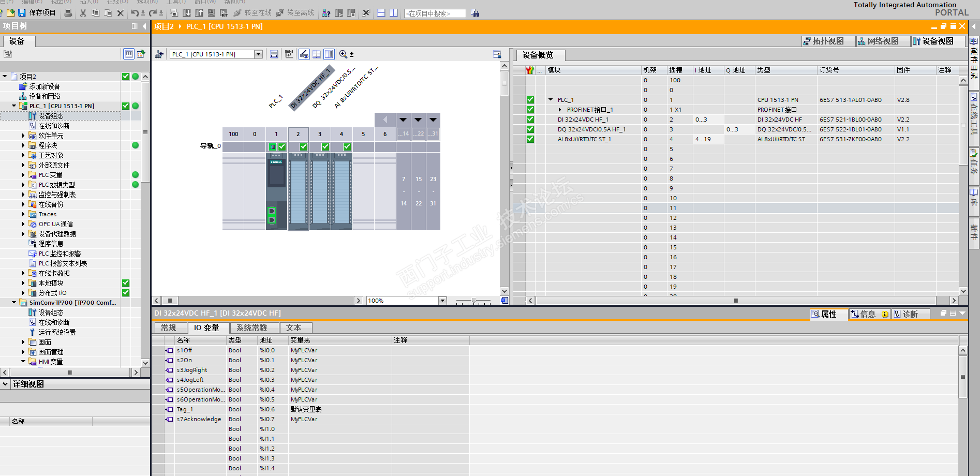The width and height of the screenshot is (980, 476).
Task: Toggle the address labels display button
Action: [274, 54]
